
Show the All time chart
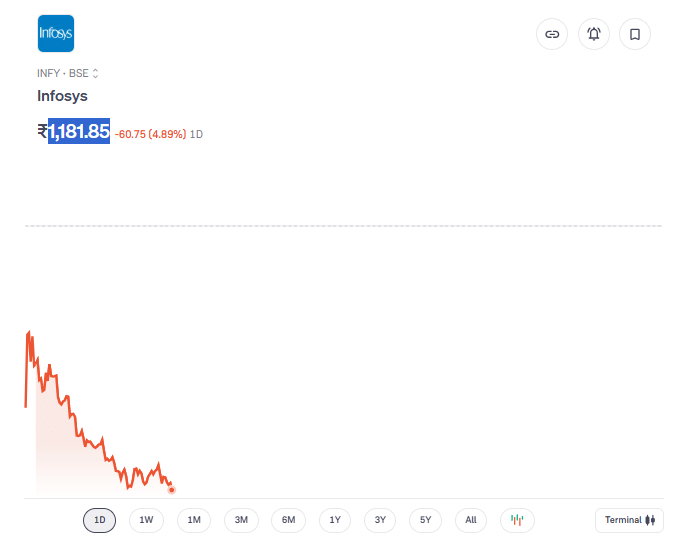click(x=471, y=520)
